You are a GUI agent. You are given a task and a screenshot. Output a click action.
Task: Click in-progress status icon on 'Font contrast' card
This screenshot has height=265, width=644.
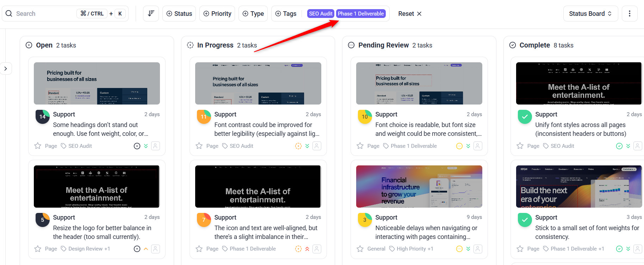(x=298, y=146)
